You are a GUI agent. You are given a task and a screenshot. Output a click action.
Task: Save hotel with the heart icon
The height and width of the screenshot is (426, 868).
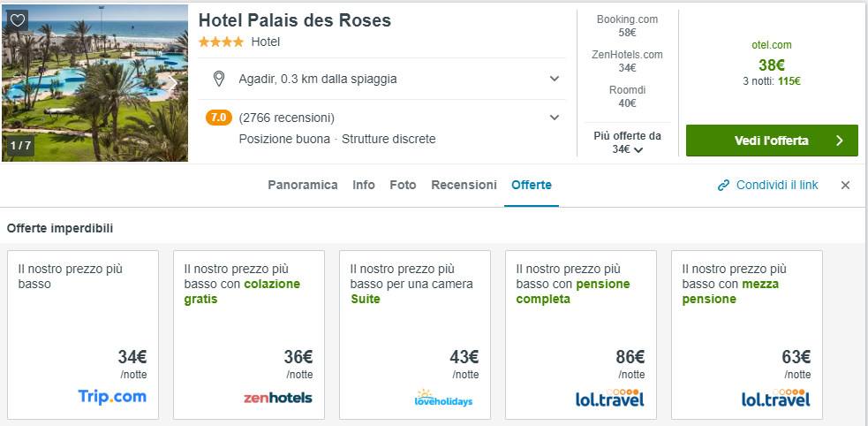[x=18, y=19]
